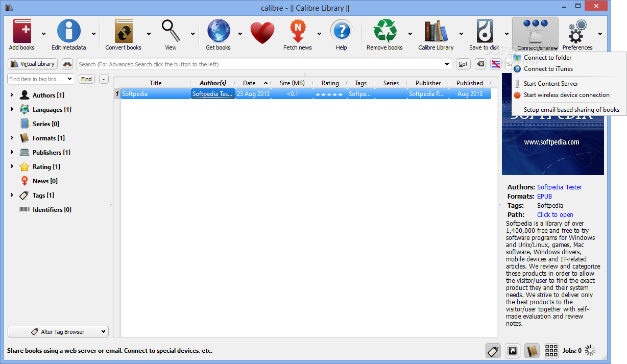This screenshot has width=627, height=364.
Task: Expand the Formats [1] tree node
Action: tap(12, 138)
